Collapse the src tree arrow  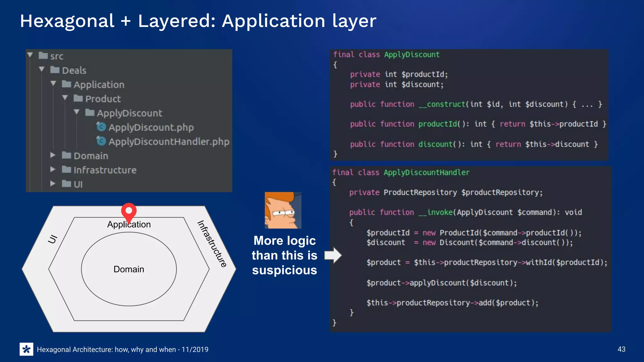30,55
